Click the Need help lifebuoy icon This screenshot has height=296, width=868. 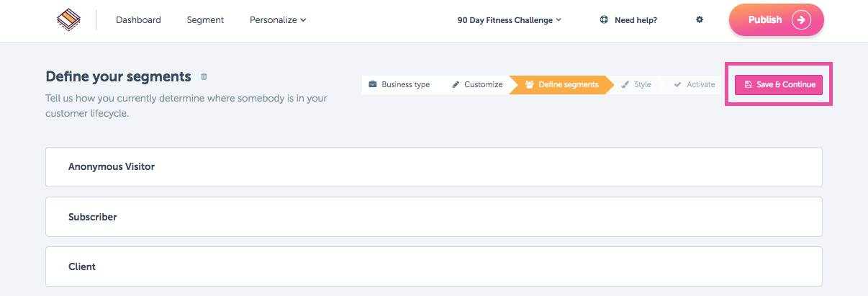tap(605, 20)
